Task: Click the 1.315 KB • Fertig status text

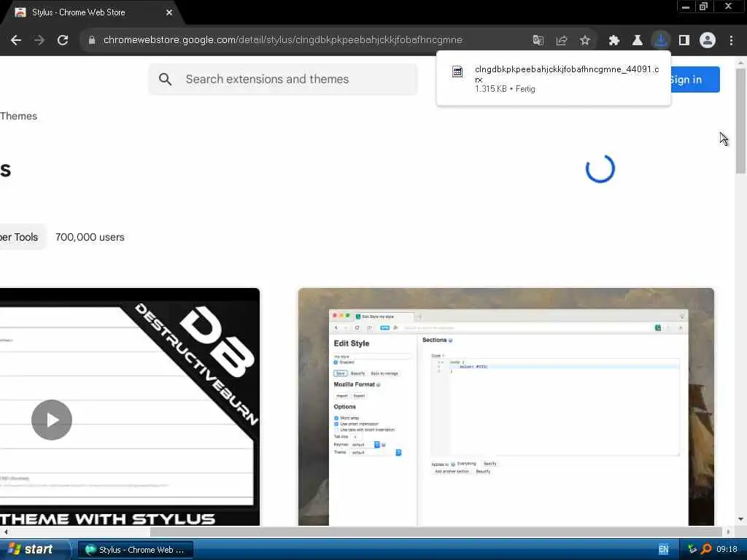Action: pyautogui.click(x=505, y=89)
